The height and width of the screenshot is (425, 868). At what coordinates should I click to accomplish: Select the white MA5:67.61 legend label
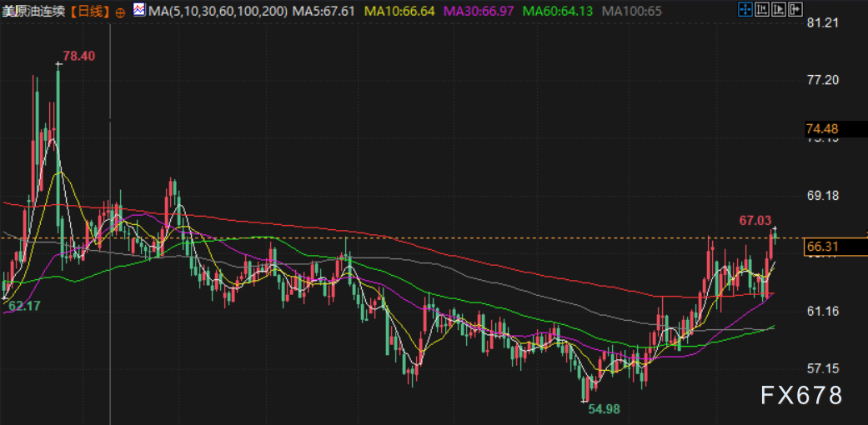tap(328, 12)
